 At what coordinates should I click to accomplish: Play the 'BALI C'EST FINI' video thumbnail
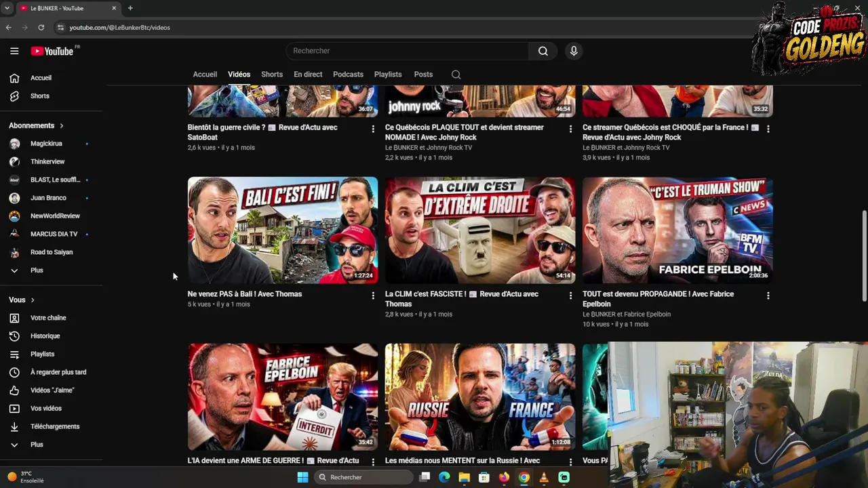[283, 230]
